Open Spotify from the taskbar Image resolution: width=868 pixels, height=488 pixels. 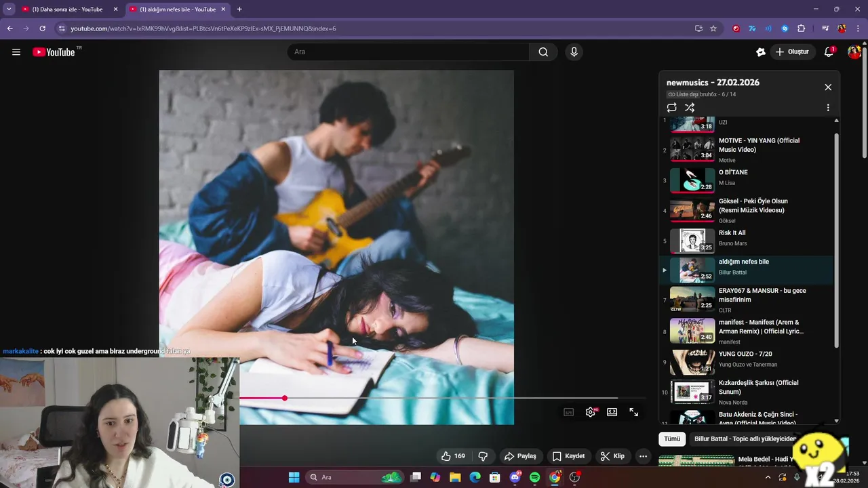(x=534, y=477)
